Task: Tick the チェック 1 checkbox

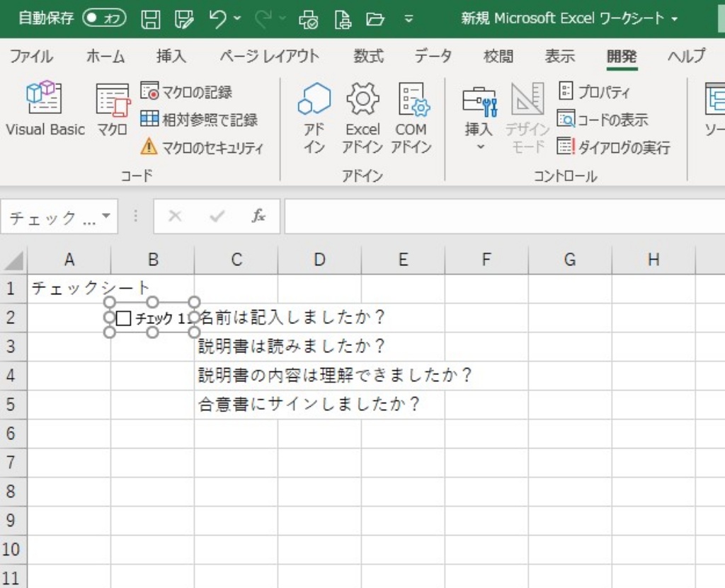Action: click(123, 318)
